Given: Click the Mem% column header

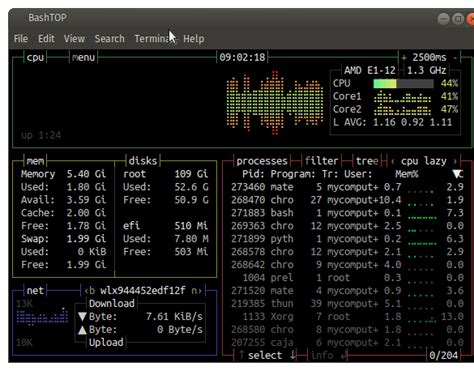Looking at the screenshot, I should (407, 174).
